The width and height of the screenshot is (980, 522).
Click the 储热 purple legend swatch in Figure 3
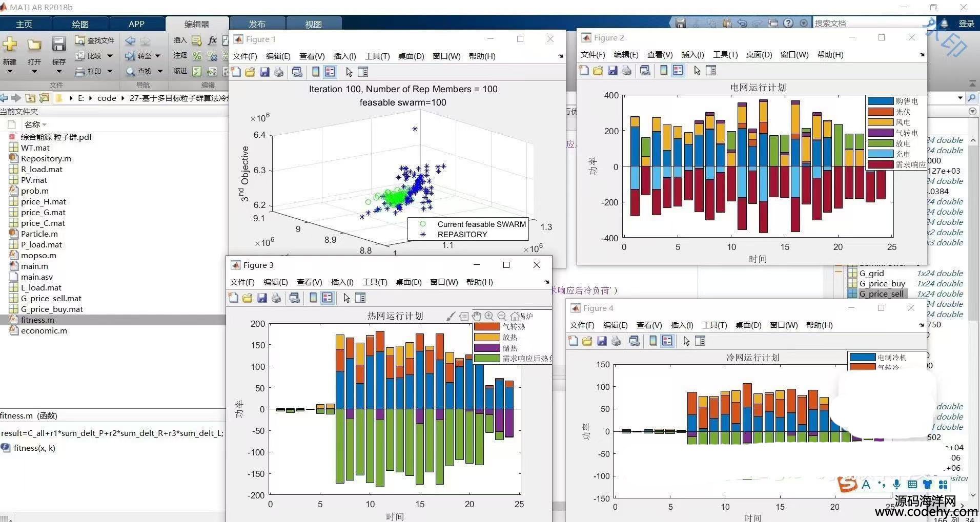(487, 348)
